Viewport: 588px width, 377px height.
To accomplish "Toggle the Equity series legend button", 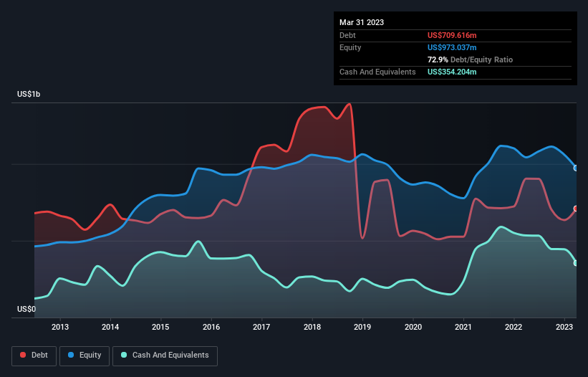I will (x=85, y=355).
